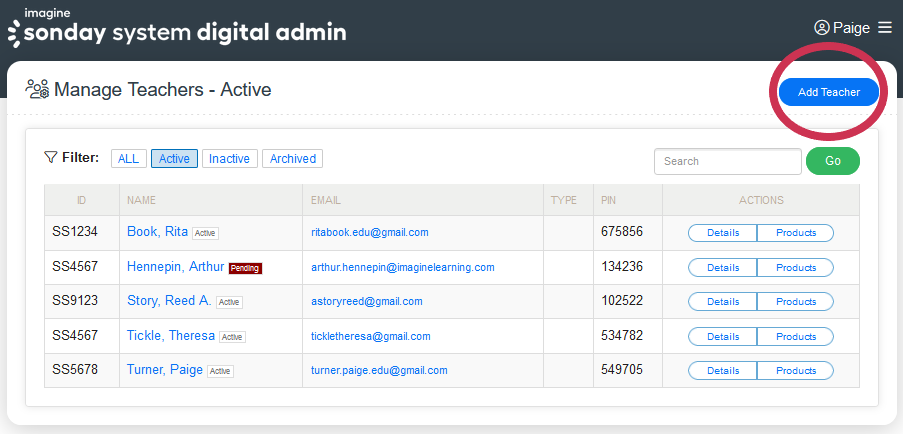The image size is (903, 434).
Task: Select the Inactive filter option
Action: 229,158
